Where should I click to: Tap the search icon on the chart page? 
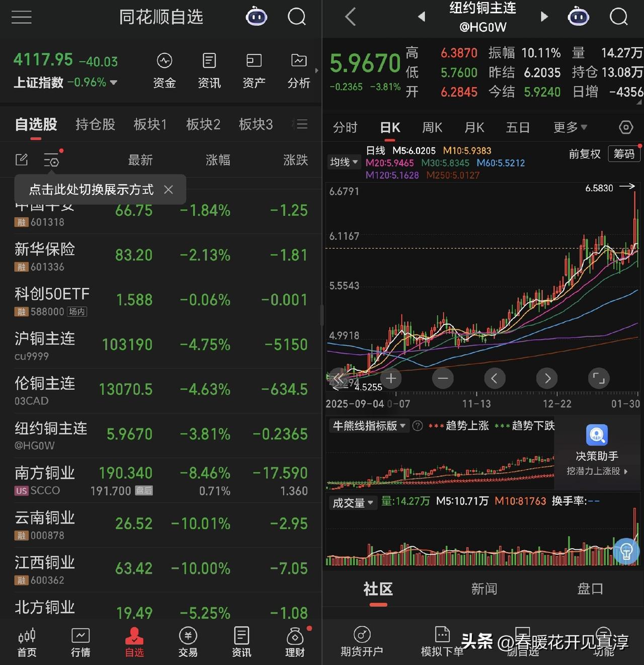618,17
